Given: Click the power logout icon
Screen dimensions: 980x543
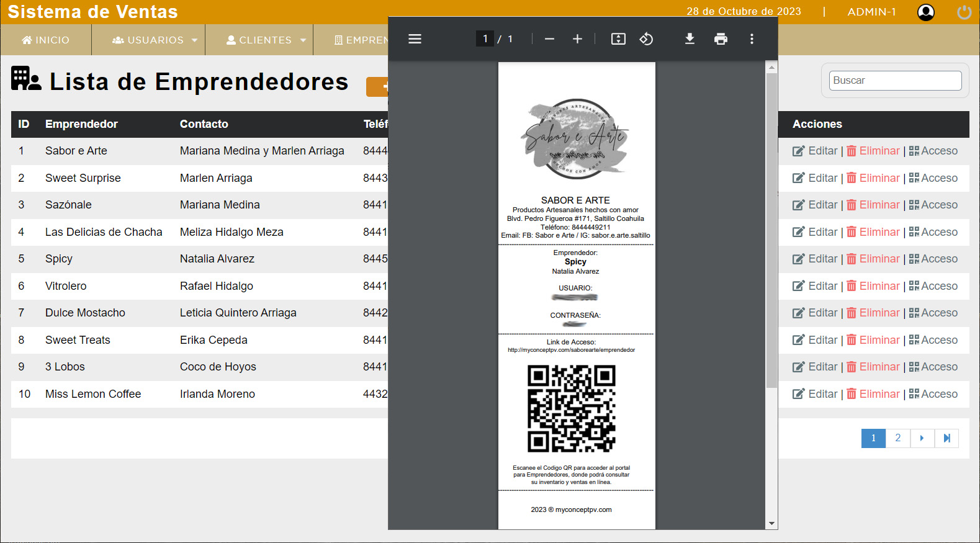Looking at the screenshot, I should [x=964, y=12].
